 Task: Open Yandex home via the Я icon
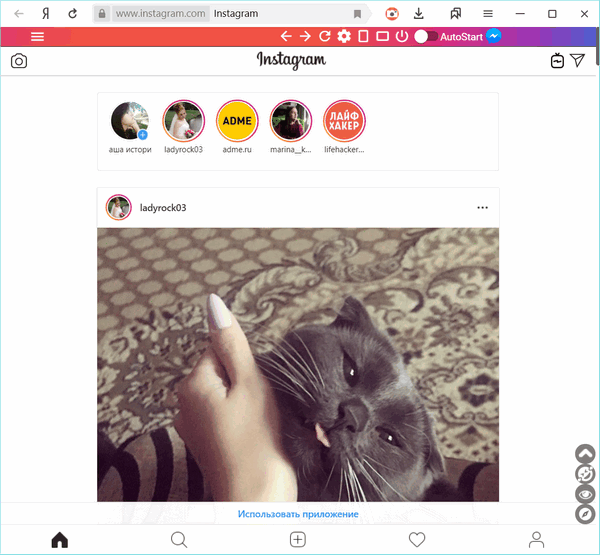(46, 14)
